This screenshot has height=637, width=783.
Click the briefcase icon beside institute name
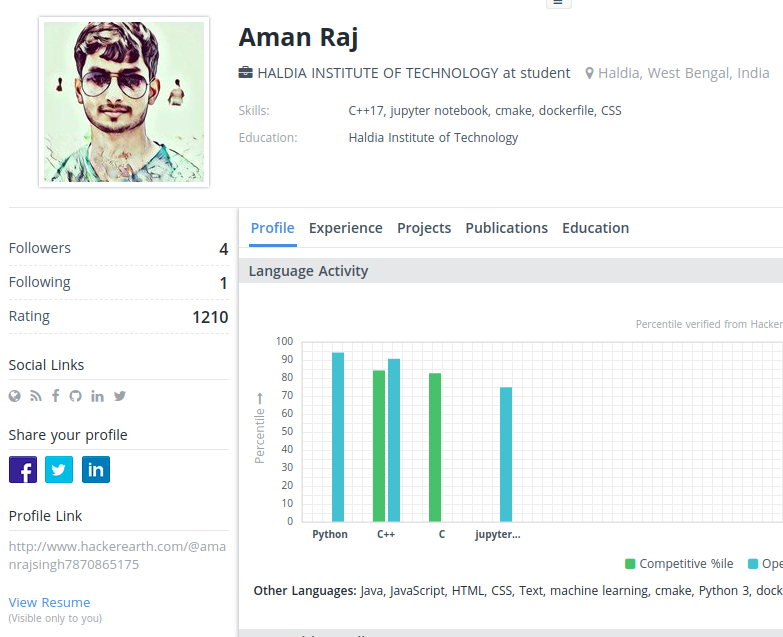click(245, 73)
